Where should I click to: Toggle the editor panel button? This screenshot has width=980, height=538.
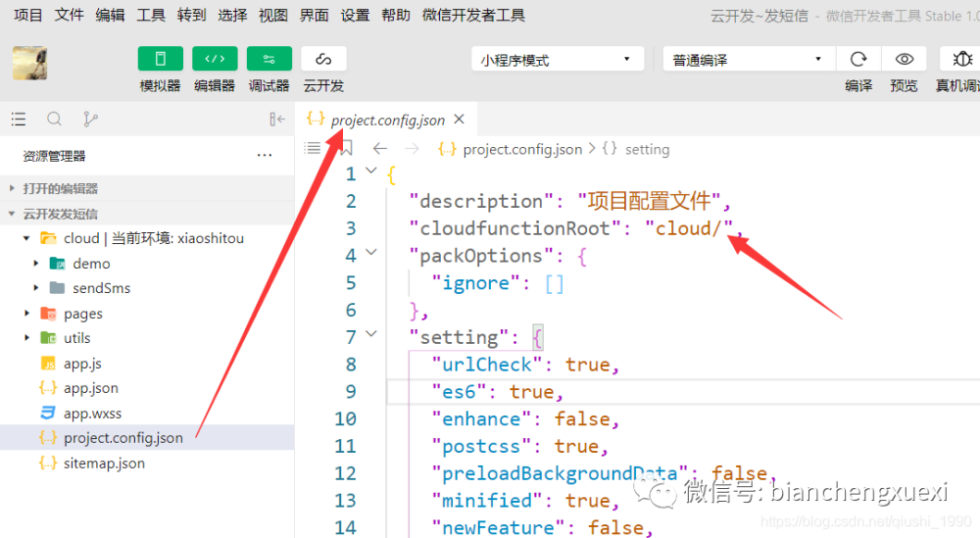click(215, 59)
